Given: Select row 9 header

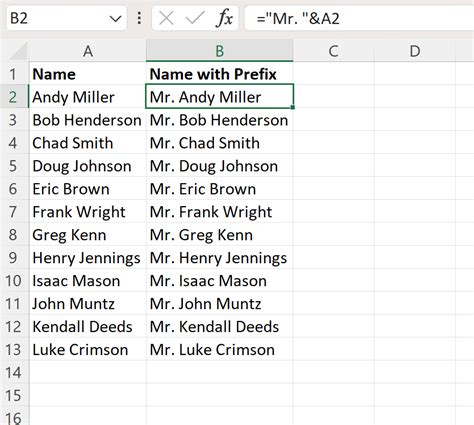Looking at the screenshot, I should (13, 258).
